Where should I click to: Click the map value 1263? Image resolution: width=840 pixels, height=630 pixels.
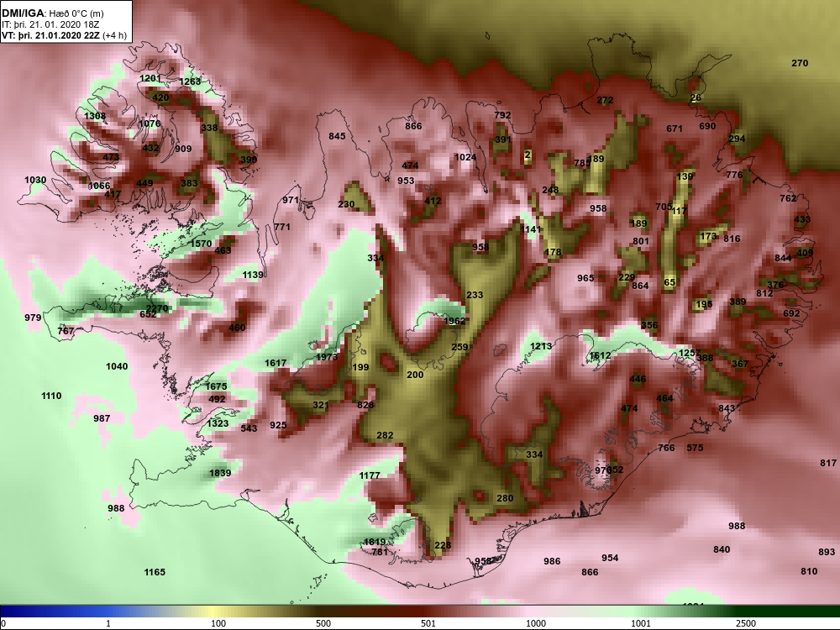pos(190,81)
